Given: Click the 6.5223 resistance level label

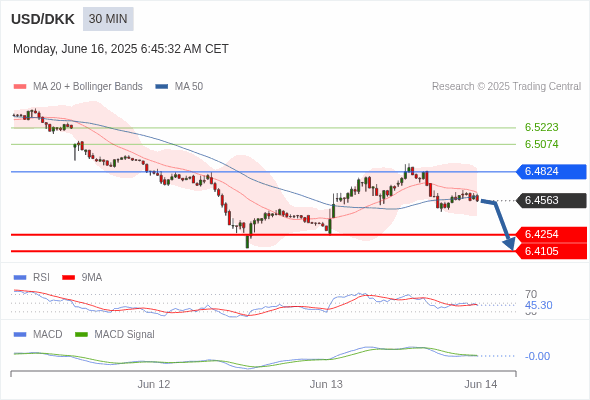Looking at the screenshot, I should [x=541, y=128].
